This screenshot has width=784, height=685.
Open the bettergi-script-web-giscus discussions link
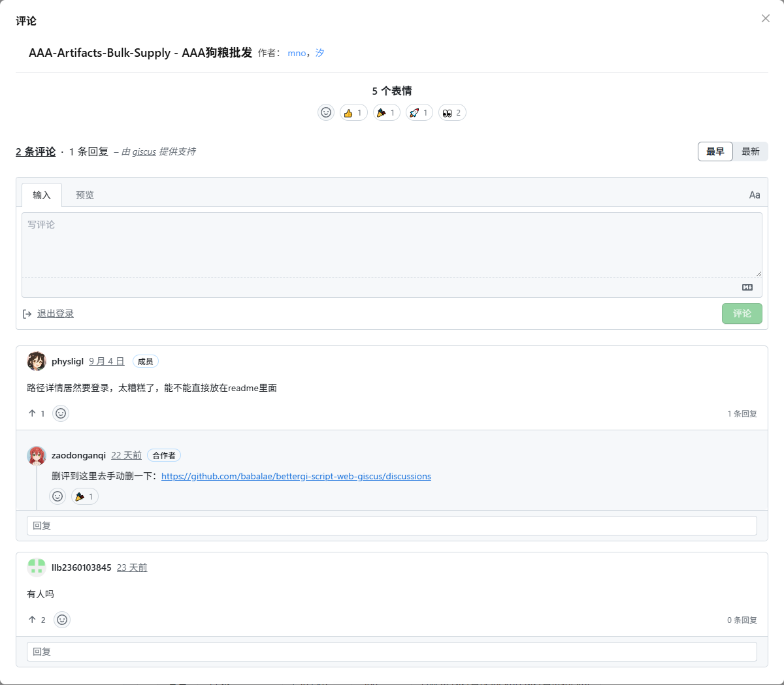[296, 476]
